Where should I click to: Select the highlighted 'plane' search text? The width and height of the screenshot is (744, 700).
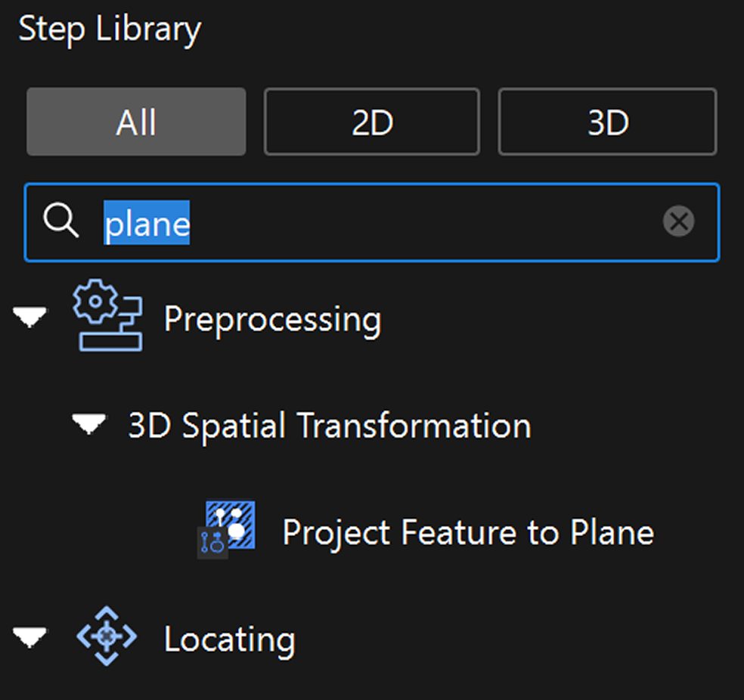pos(146,221)
